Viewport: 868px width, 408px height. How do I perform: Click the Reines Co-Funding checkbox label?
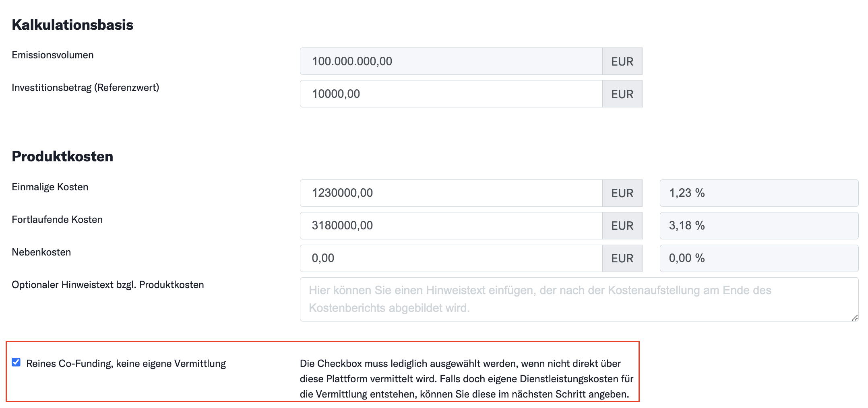coord(126,364)
